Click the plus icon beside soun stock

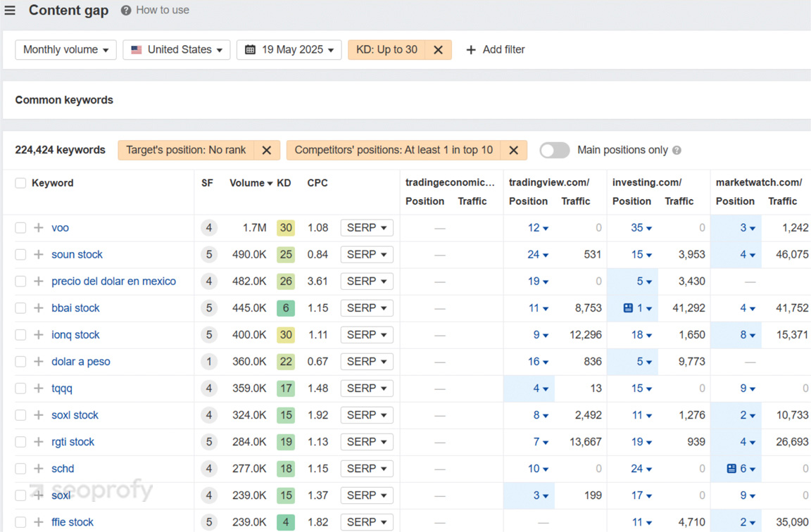[x=39, y=254]
